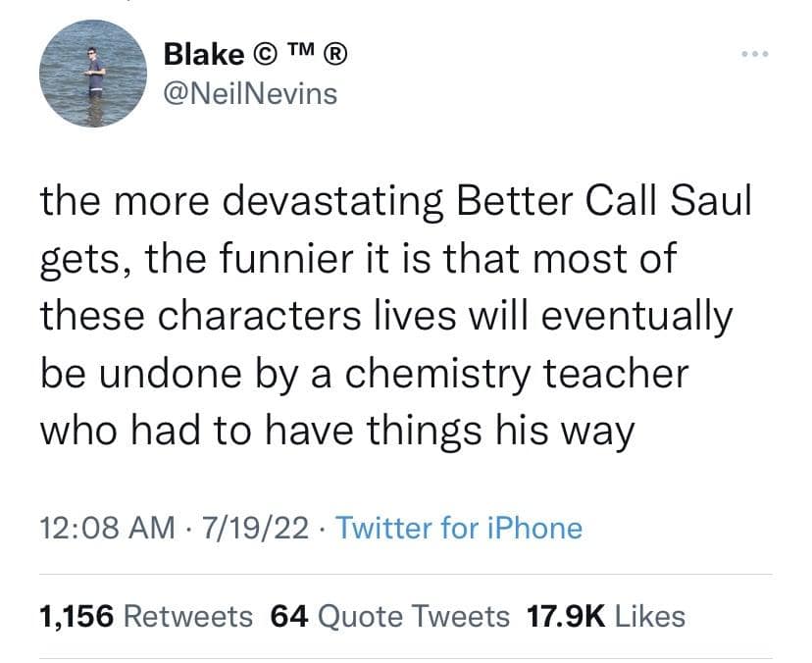Show the 17.9K Likes list
The width and height of the screenshot is (812, 663).
pos(606,616)
